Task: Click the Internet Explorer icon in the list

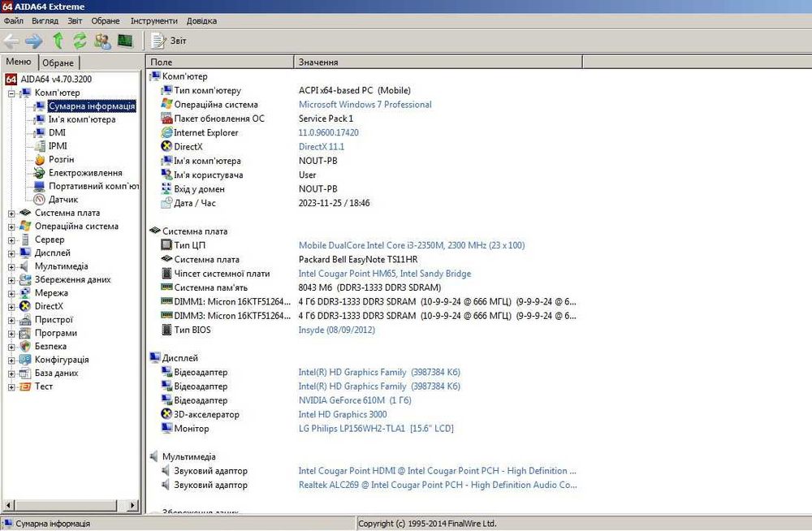Action: (x=166, y=132)
